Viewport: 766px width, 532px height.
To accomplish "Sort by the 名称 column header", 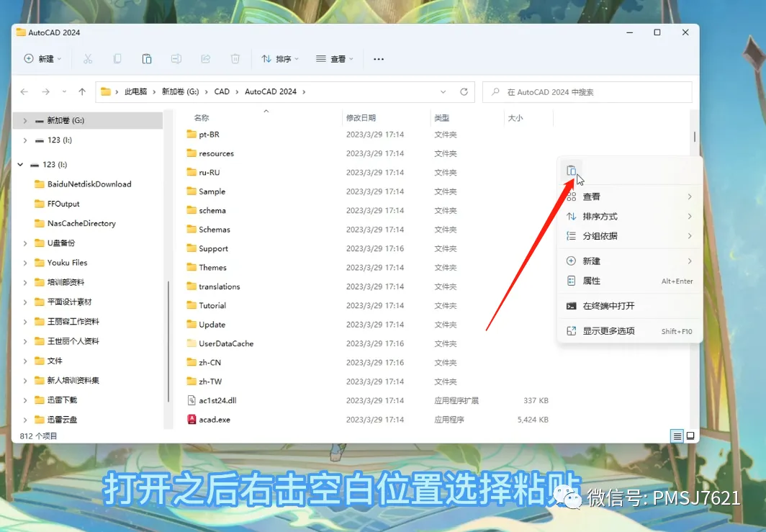I will click(x=202, y=118).
